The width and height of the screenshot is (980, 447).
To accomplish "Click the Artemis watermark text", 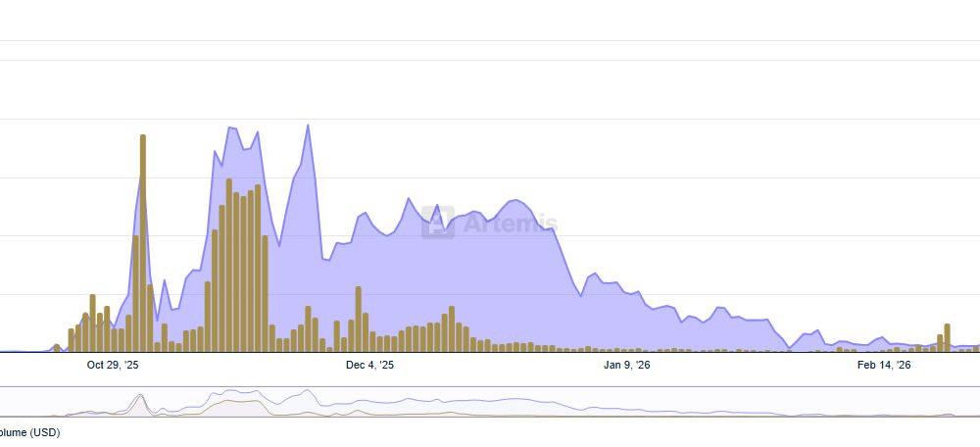I will [509, 223].
